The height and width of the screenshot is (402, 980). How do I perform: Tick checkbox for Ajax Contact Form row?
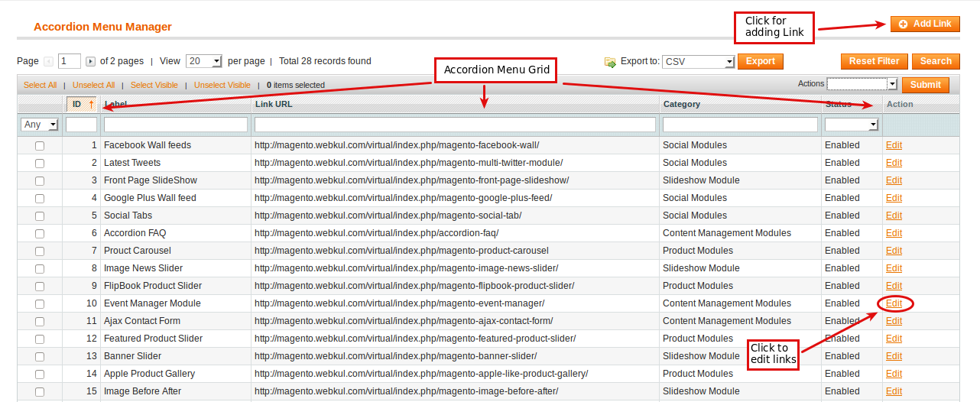coord(40,321)
